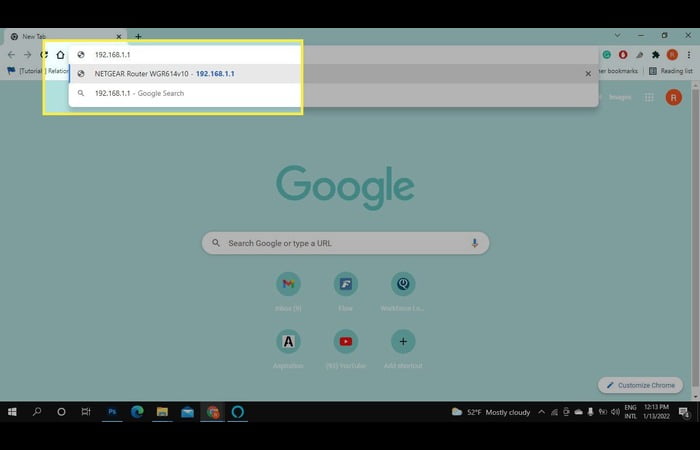Open the Mail app from taskbar
The image size is (700, 450).
coord(188,412)
